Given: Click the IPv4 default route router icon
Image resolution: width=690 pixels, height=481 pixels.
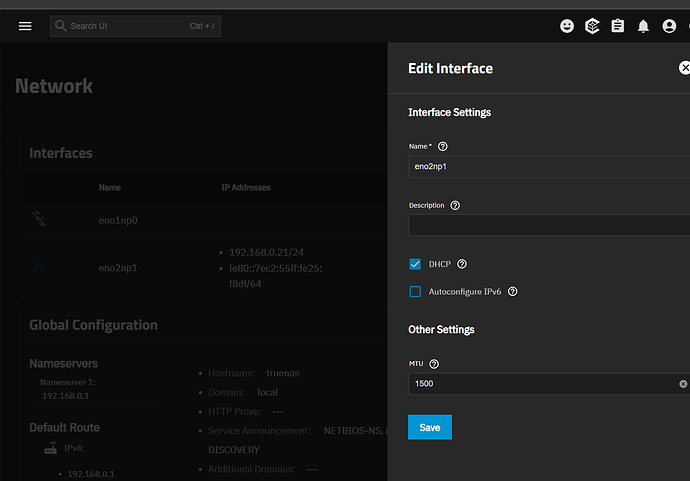Looking at the screenshot, I should [x=51, y=448].
